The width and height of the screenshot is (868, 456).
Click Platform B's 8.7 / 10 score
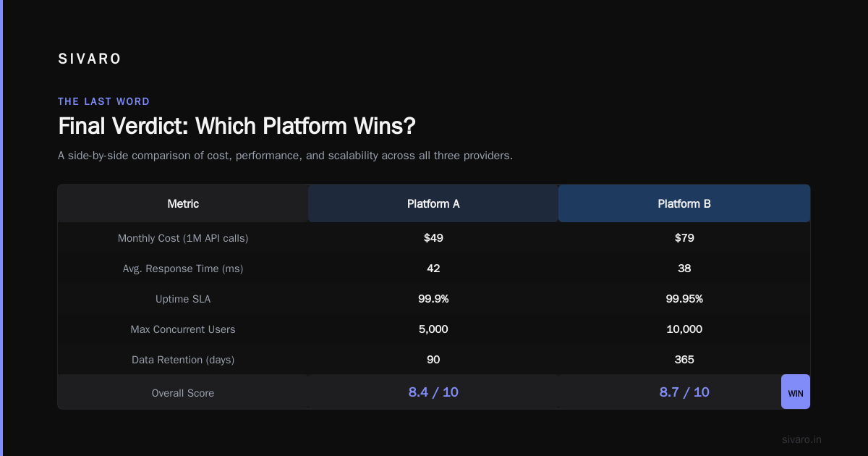(x=684, y=392)
